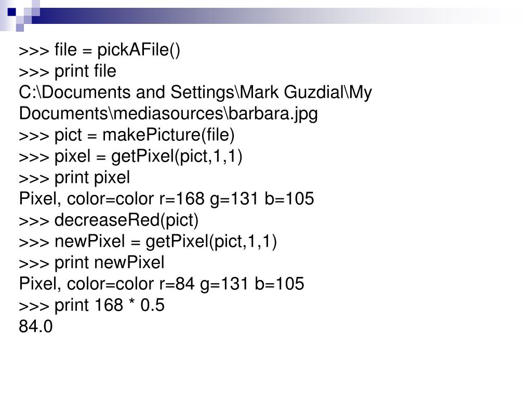Click the 'print newPixel' command line

click(x=109, y=263)
